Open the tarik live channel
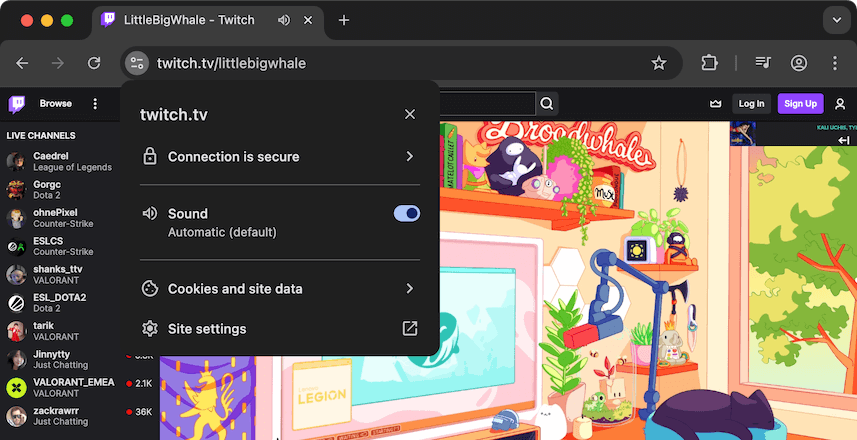The height and width of the screenshot is (440, 857). click(60, 331)
